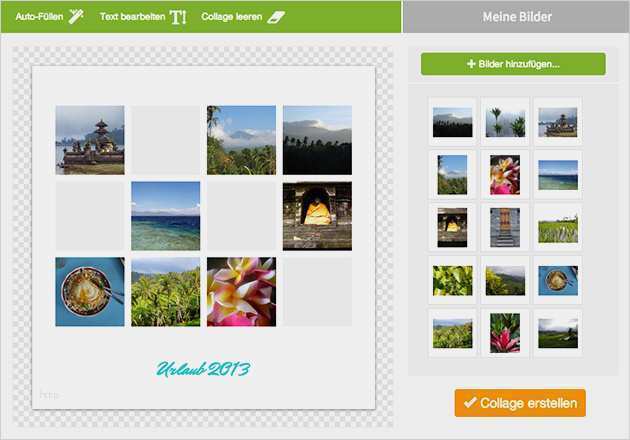The height and width of the screenshot is (440, 630).
Task: Select the red bromeliad flower thumbnail
Action: (x=505, y=333)
